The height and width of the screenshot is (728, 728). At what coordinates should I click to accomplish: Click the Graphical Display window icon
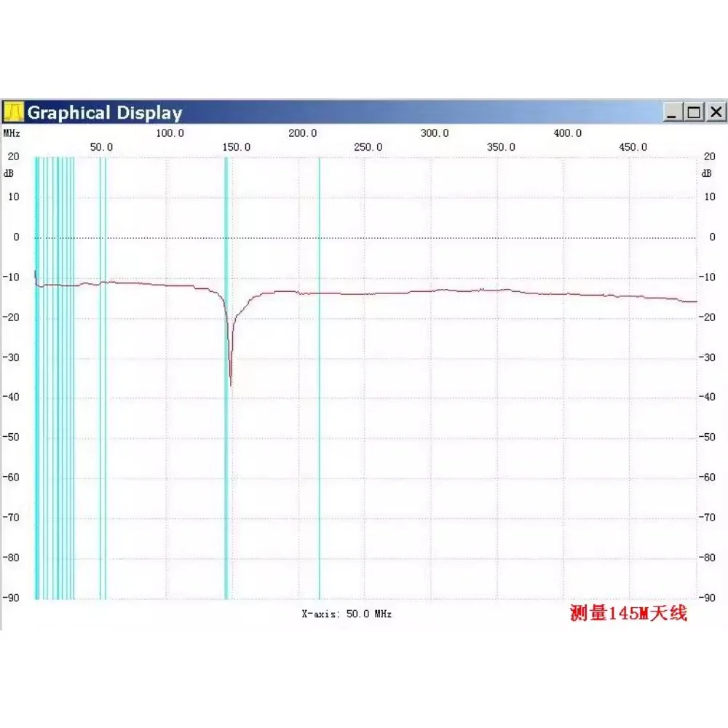tap(13, 112)
